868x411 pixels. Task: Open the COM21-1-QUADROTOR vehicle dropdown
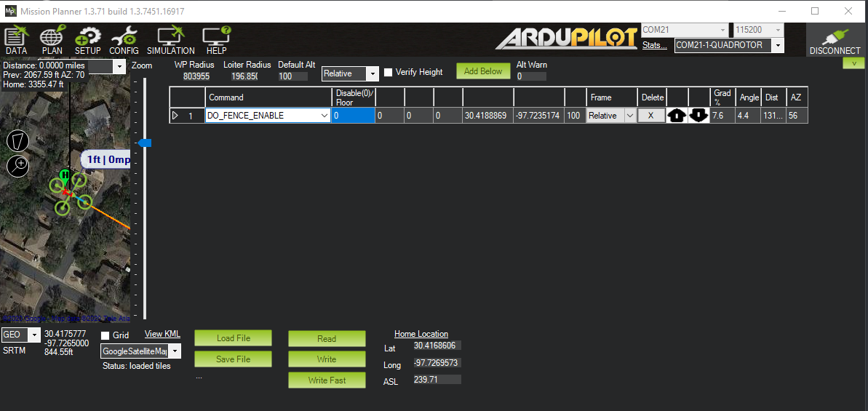[778, 45]
